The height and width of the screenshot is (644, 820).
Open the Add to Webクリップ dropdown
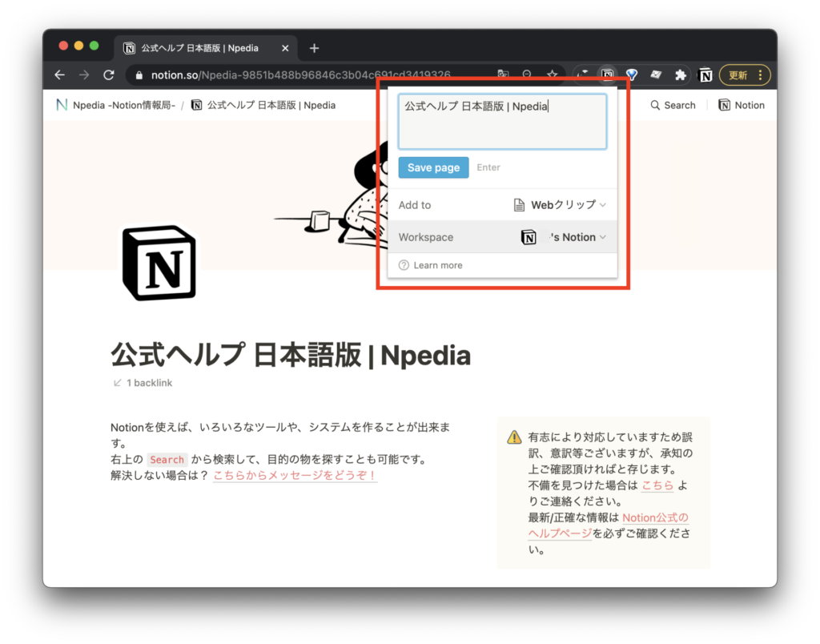[560, 205]
